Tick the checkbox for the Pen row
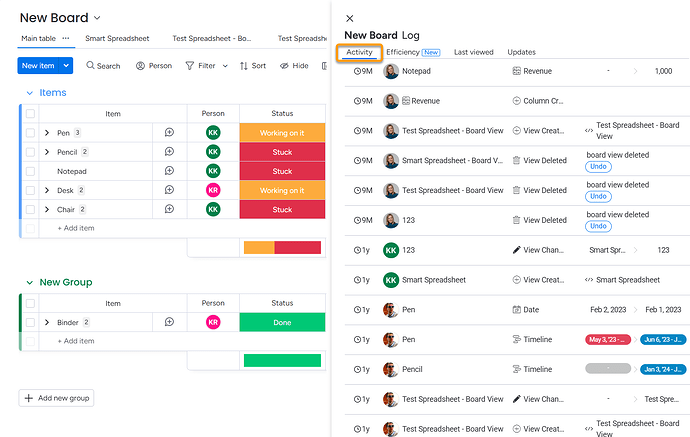The image size is (690, 437). pyautogui.click(x=30, y=132)
